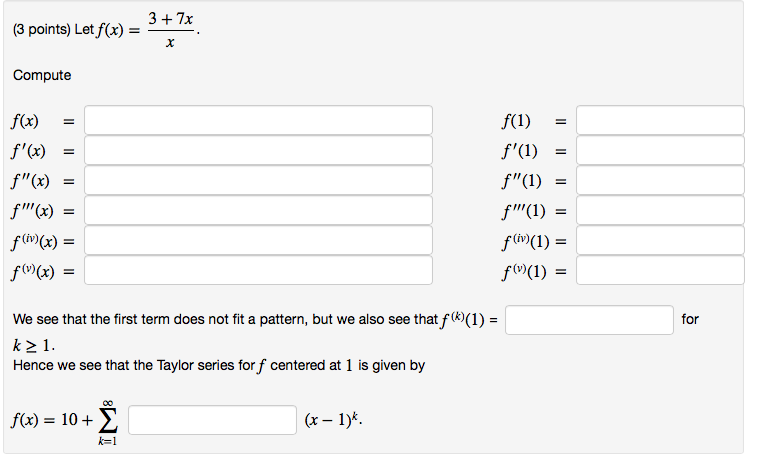This screenshot has height=463, width=759.
Task: Focus the f'''(x) answer input field
Action: (258, 211)
